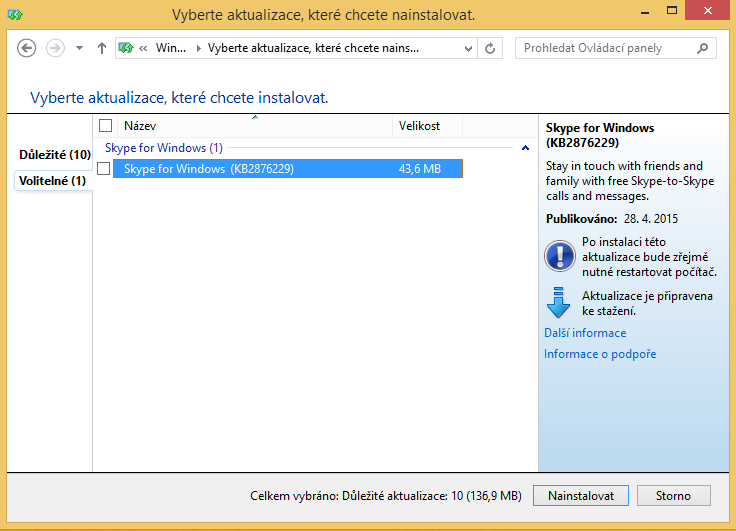Click the Windows Update icon in address bar
This screenshot has height=531, width=736.
click(x=127, y=48)
